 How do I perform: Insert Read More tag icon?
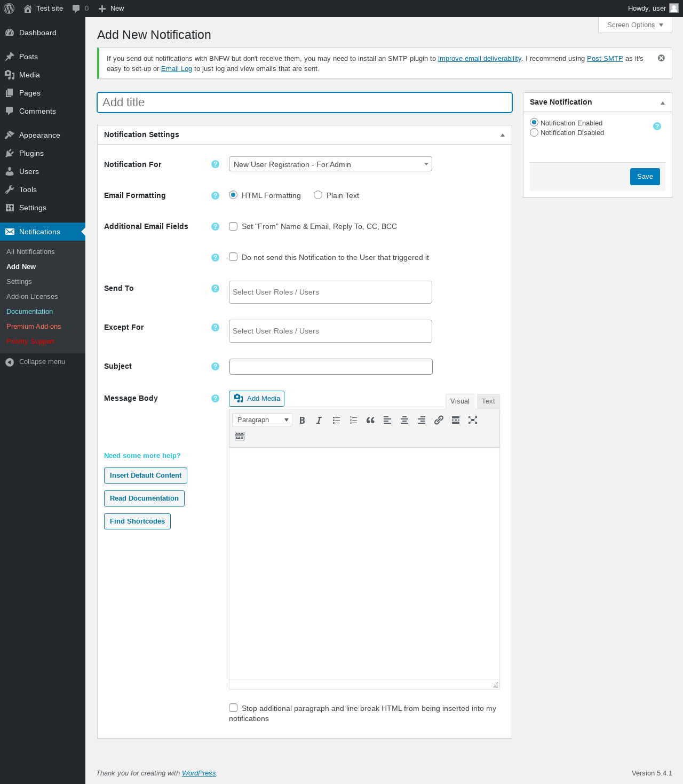456,420
